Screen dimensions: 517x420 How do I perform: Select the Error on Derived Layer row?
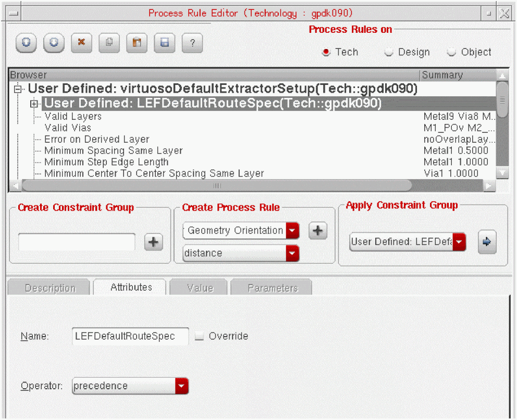pyautogui.click(x=96, y=139)
